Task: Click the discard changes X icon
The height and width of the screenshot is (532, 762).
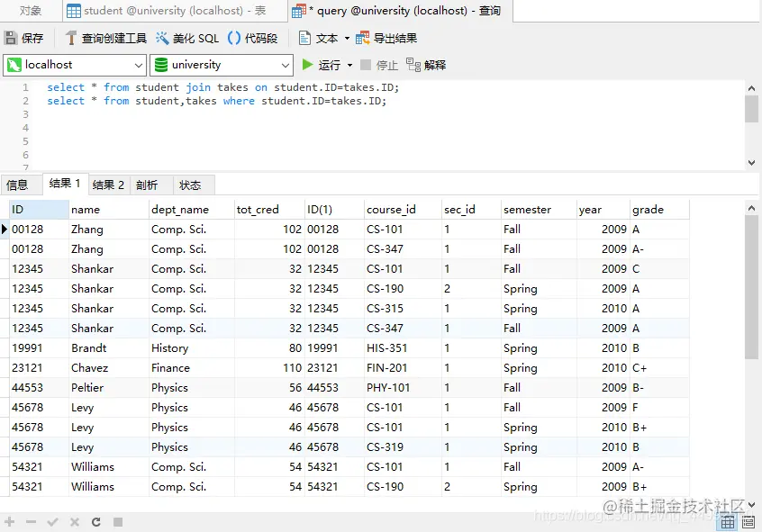Action: [75, 522]
